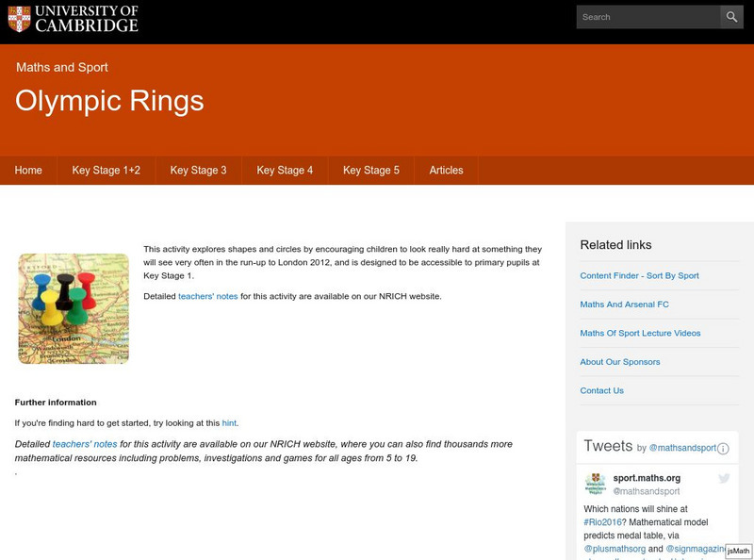Click the search magnifier icon

(x=732, y=17)
